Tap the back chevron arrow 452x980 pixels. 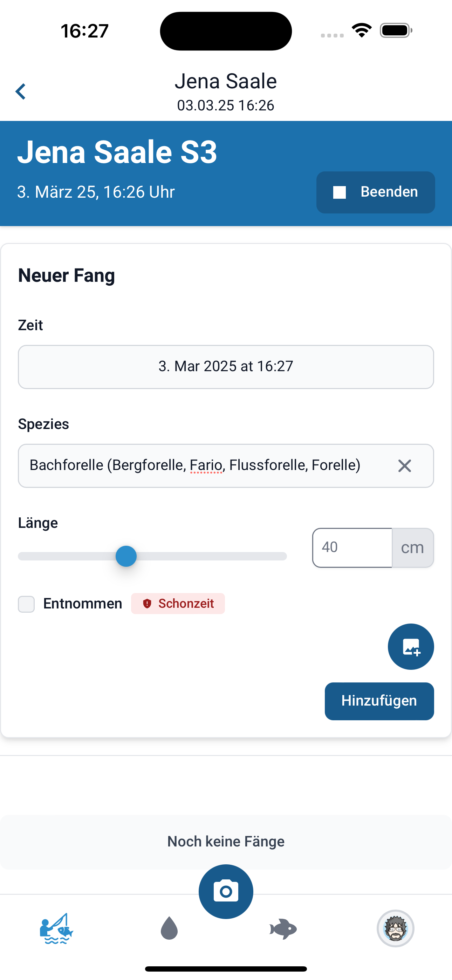(x=21, y=92)
